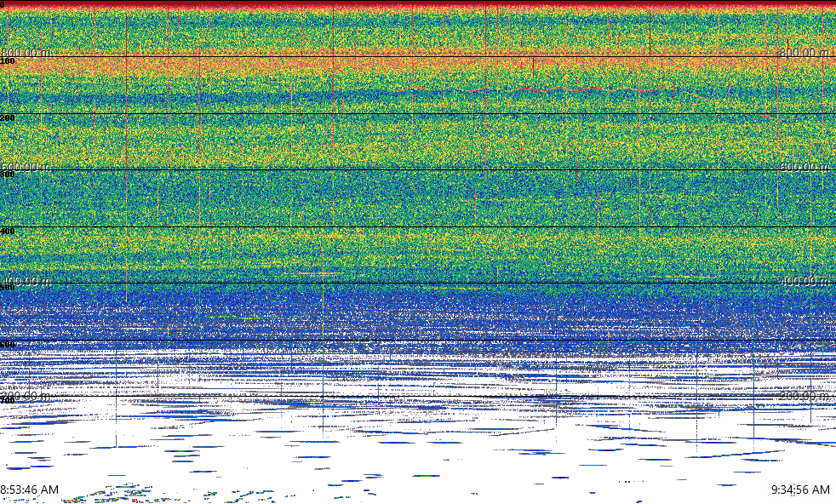This screenshot has height=504, width=836.
Task: Click the bold 500 range gridline label
Action: point(8,288)
